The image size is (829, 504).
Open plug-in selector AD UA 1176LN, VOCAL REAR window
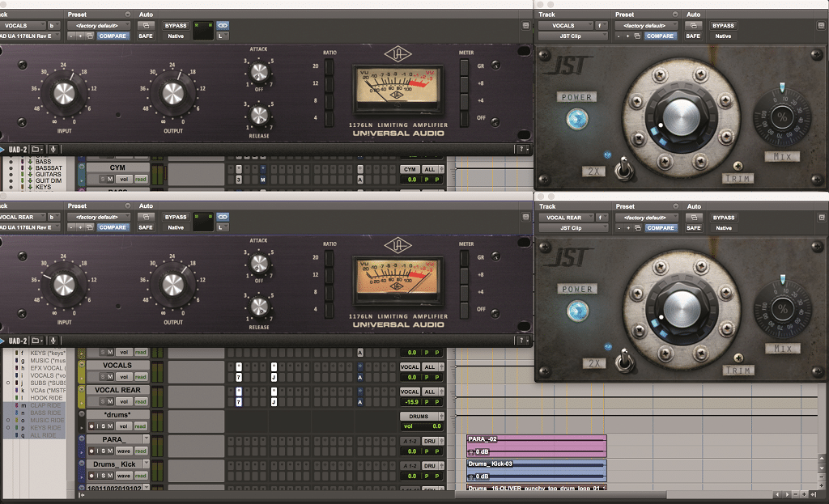point(30,227)
